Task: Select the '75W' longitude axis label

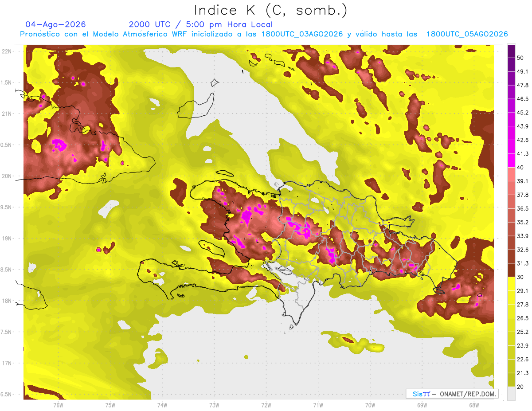Action: 110,405
